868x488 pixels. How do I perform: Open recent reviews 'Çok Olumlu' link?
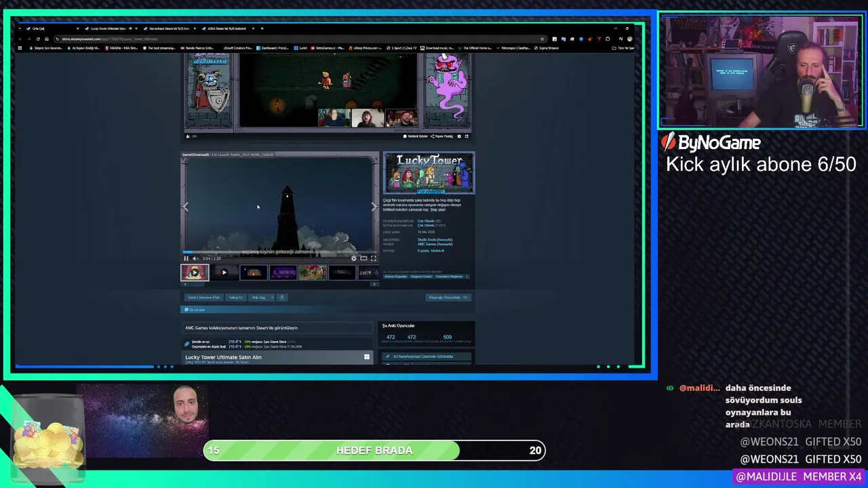pos(426,221)
